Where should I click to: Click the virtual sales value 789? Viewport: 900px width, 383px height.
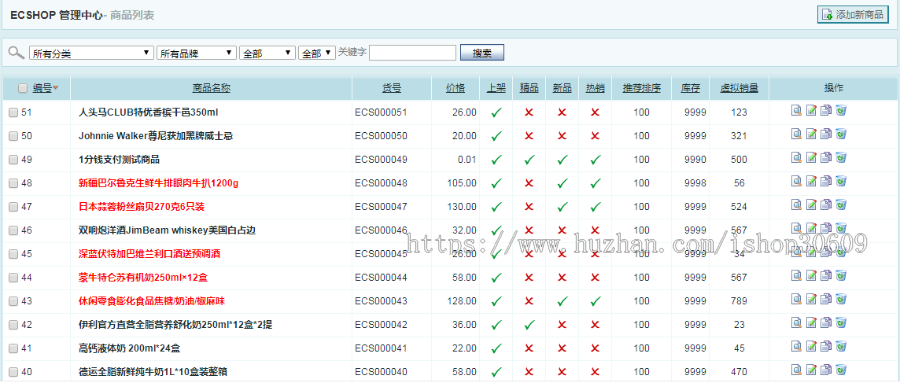pyautogui.click(x=739, y=301)
